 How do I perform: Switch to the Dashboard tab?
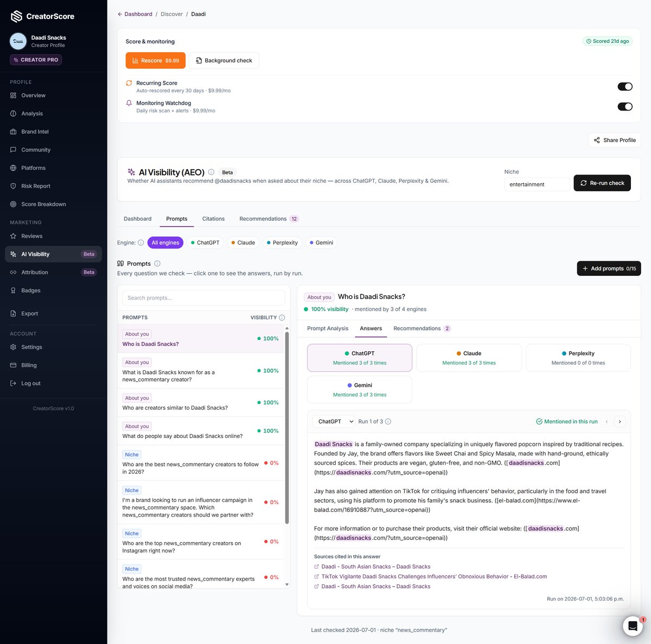coord(137,219)
